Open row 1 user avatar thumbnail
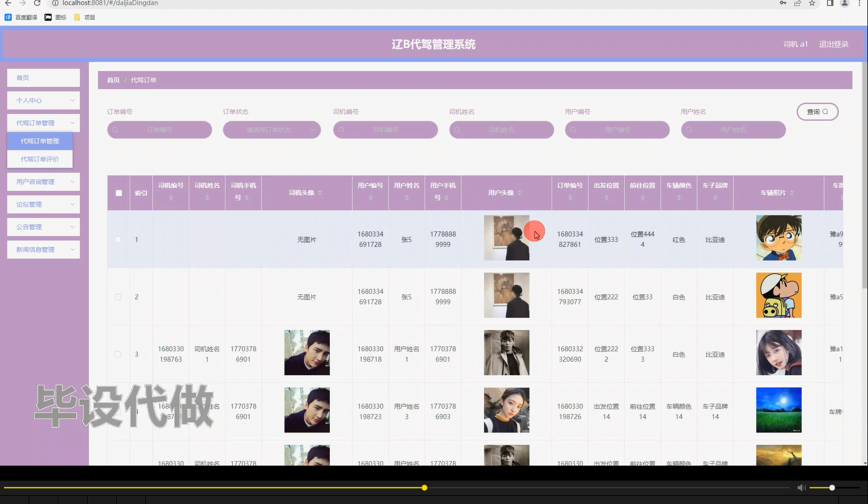 pos(507,238)
